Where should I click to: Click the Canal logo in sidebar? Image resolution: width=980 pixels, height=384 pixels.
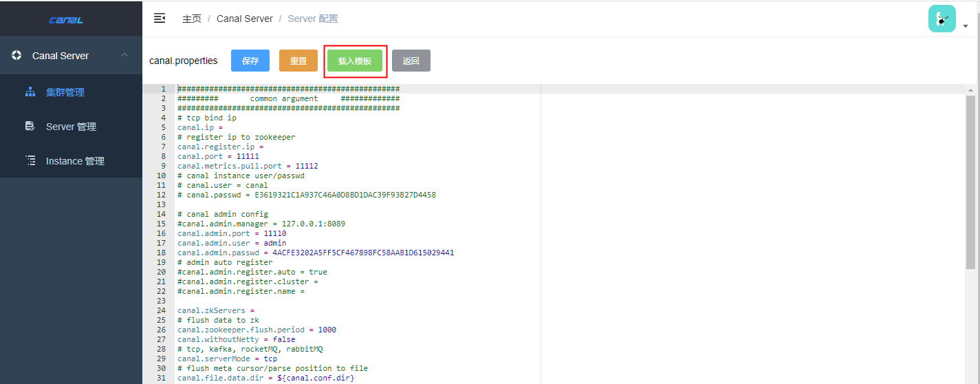[66, 20]
